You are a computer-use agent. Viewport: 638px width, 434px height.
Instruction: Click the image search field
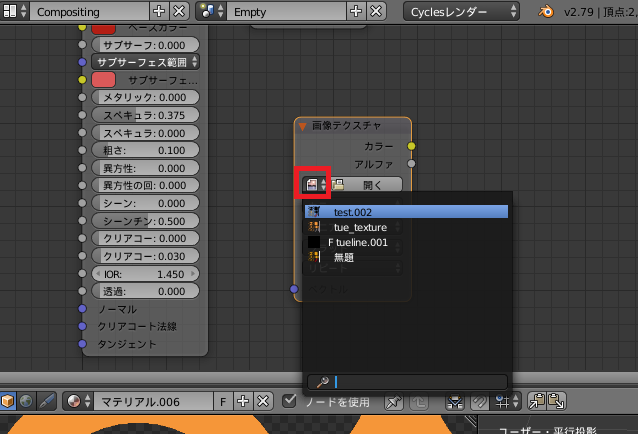[x=407, y=382]
